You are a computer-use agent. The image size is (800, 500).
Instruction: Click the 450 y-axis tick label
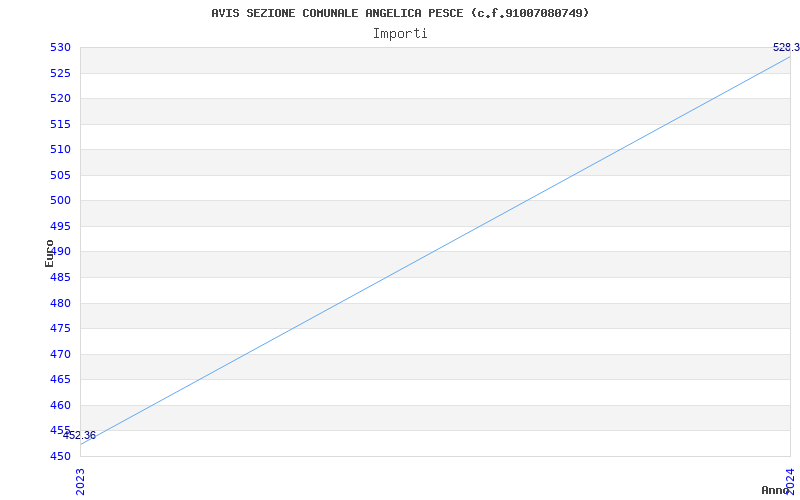[60, 456]
